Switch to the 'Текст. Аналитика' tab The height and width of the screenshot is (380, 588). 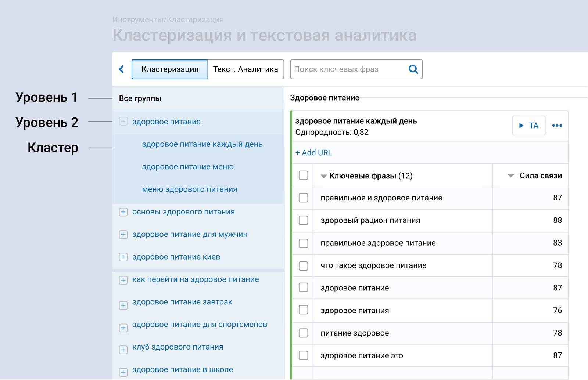(x=245, y=69)
